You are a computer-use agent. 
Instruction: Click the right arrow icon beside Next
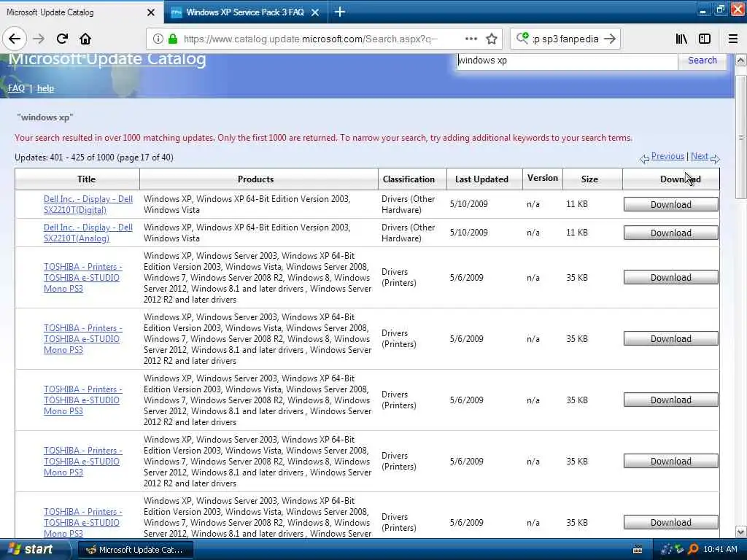[715, 158]
